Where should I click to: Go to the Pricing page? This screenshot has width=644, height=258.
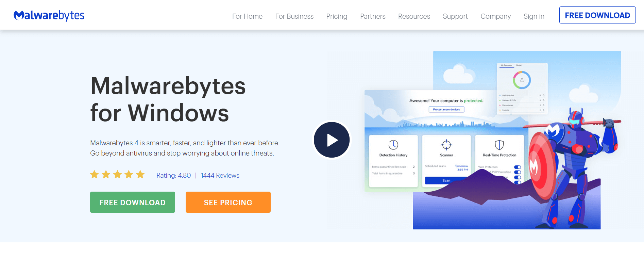pos(337,16)
